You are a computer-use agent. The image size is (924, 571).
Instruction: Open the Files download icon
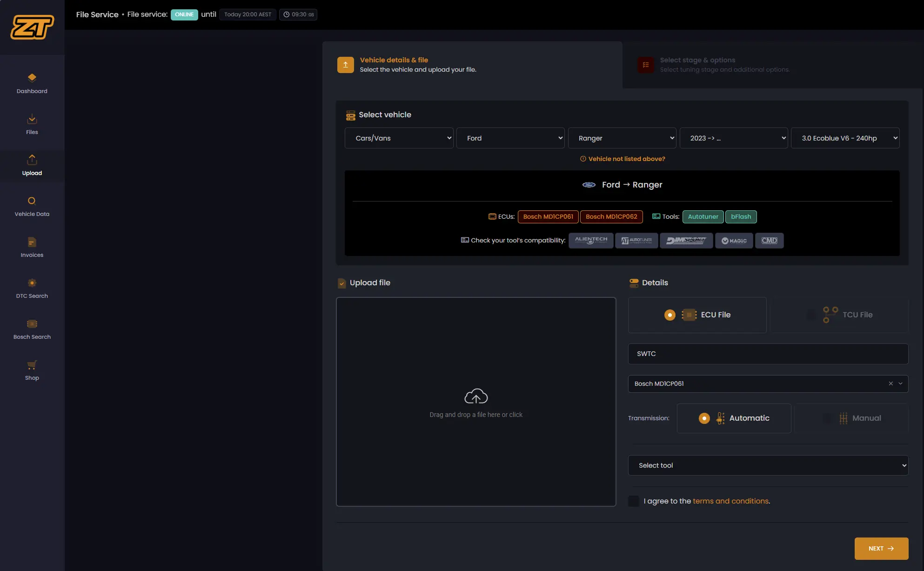[32, 119]
